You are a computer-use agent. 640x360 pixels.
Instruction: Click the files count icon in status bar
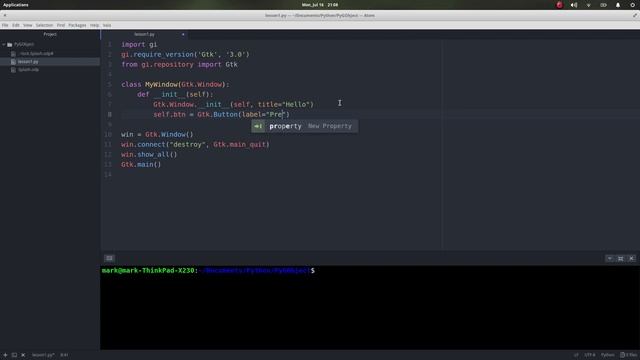coord(629,355)
